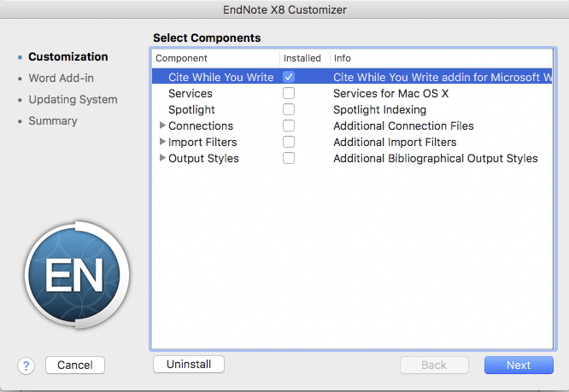This screenshot has height=392, width=569.
Task: Expand the Connections disclosure triangle
Action: click(162, 126)
